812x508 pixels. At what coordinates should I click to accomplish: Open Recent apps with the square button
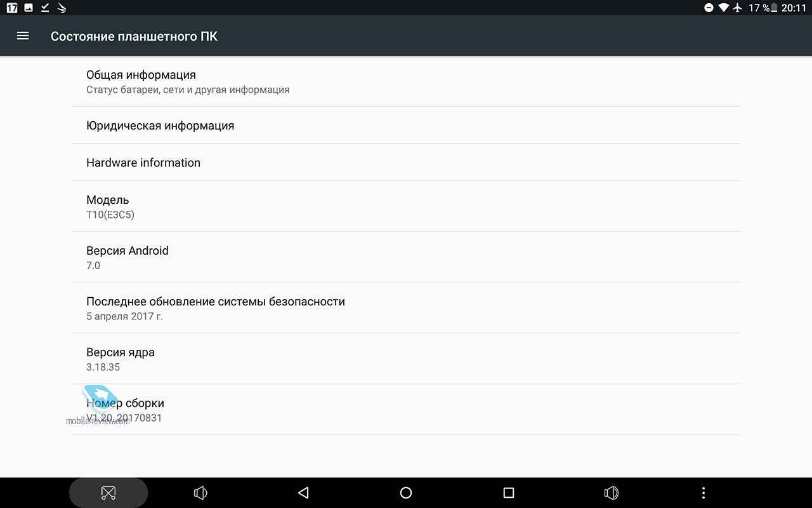(508, 493)
